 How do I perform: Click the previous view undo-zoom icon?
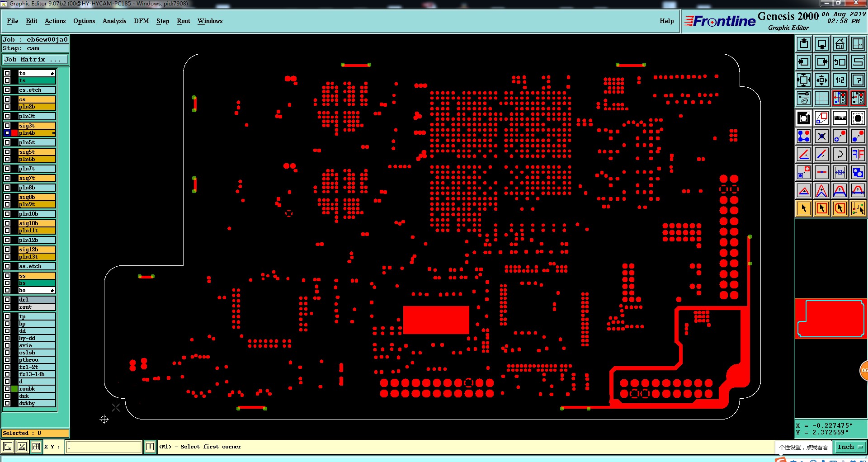(x=840, y=62)
